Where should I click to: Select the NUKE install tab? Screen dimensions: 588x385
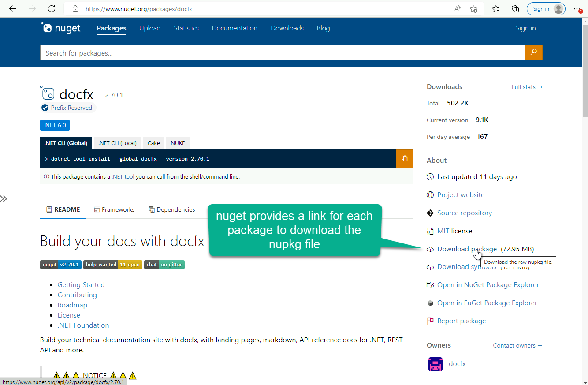coord(178,143)
